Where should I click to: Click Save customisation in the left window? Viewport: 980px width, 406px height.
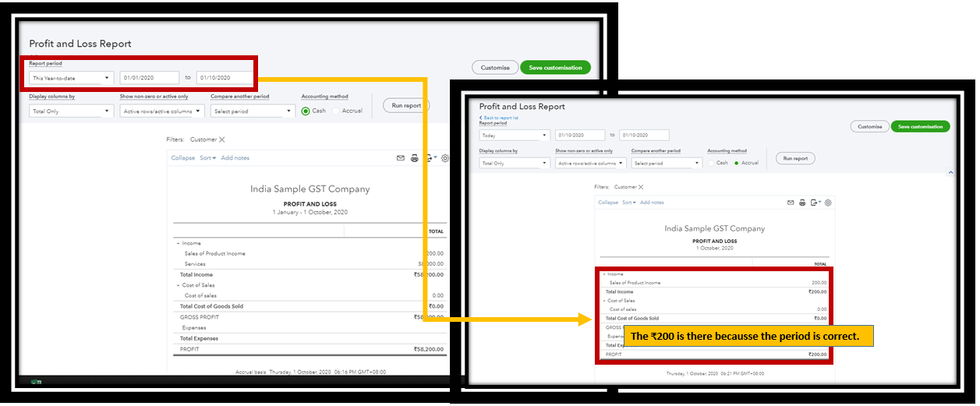pos(556,68)
